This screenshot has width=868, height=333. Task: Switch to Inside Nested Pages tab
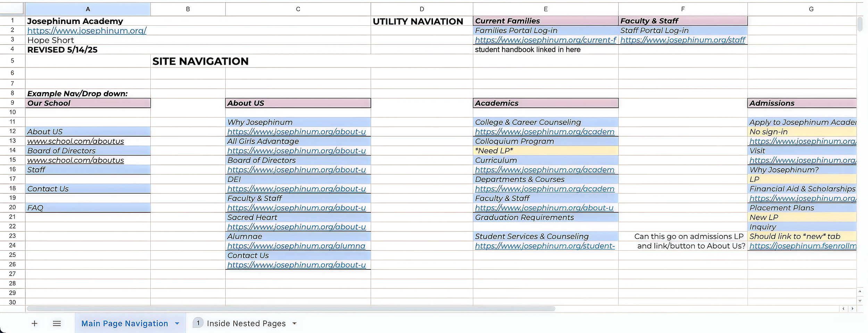pyautogui.click(x=246, y=324)
